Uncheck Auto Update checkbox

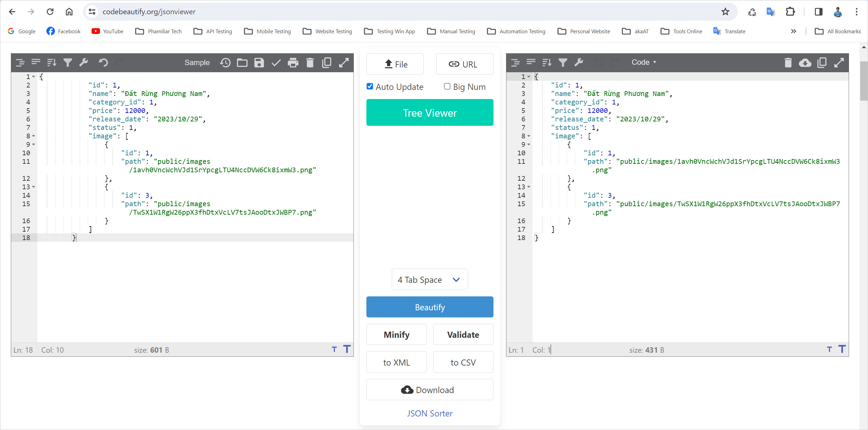(x=370, y=86)
